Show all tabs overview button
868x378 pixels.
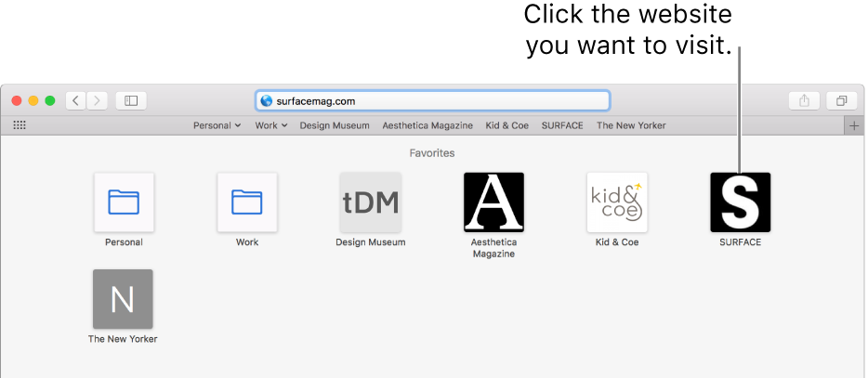click(x=841, y=100)
